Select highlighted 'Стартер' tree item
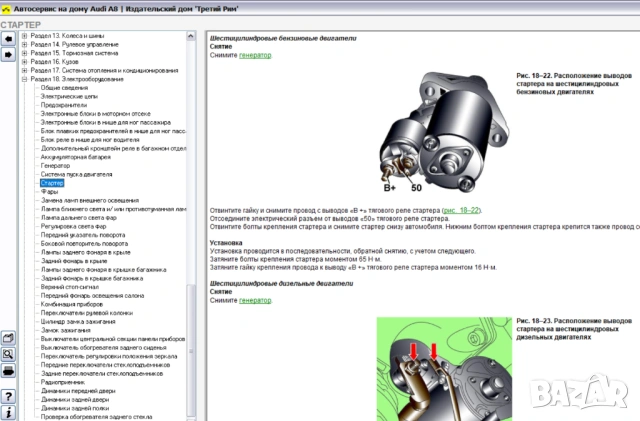The width and height of the screenshot is (640, 421). coord(52,183)
